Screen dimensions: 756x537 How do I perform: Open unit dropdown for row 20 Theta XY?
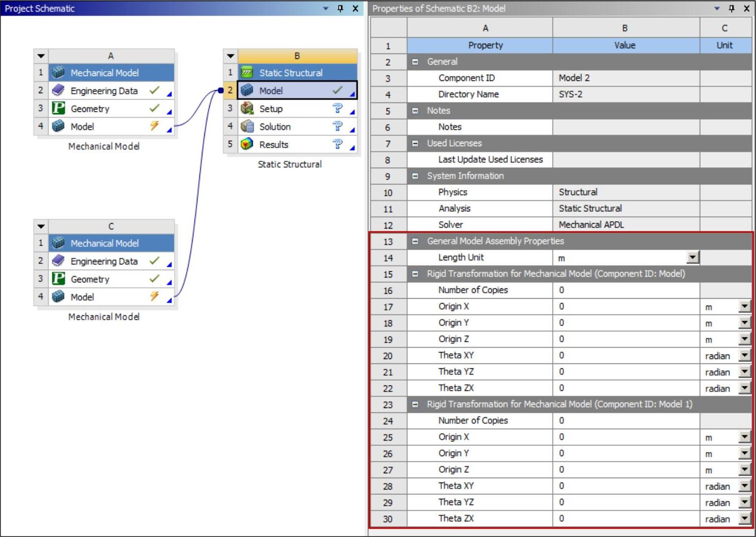744,356
